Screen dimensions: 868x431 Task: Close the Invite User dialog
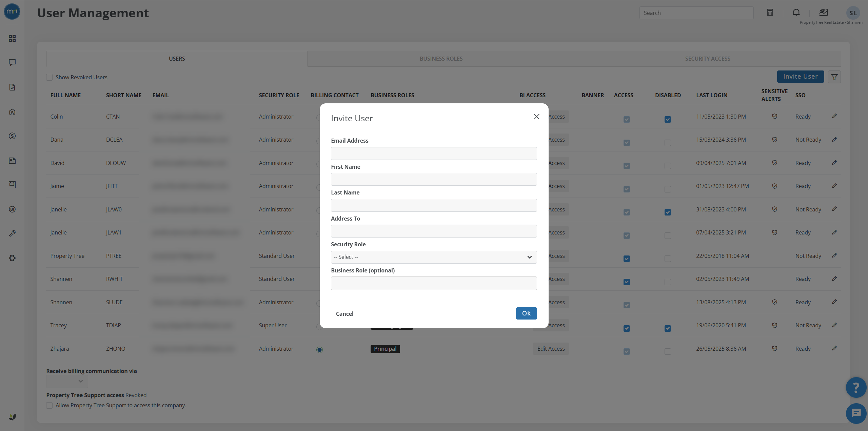536,117
